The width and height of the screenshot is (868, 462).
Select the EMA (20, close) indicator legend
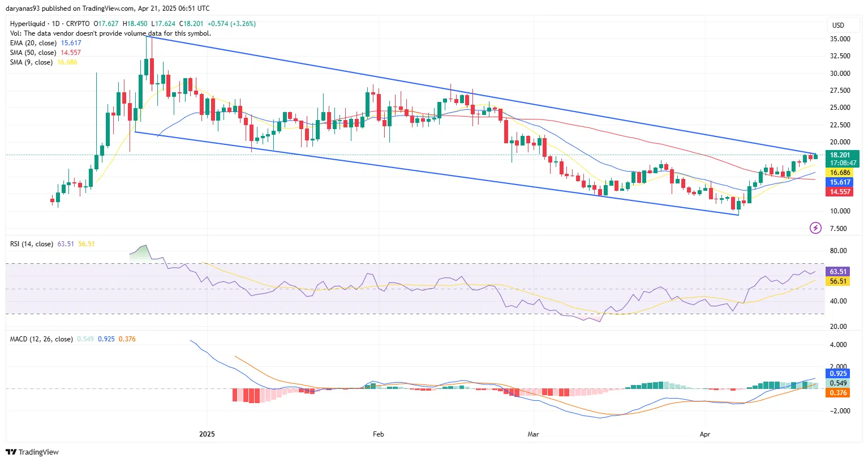point(33,43)
